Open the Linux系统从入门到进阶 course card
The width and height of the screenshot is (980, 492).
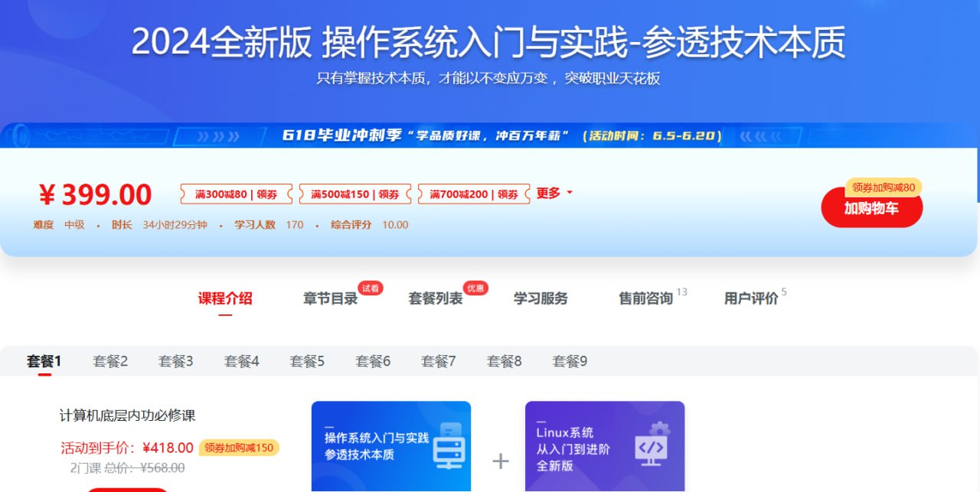605,447
